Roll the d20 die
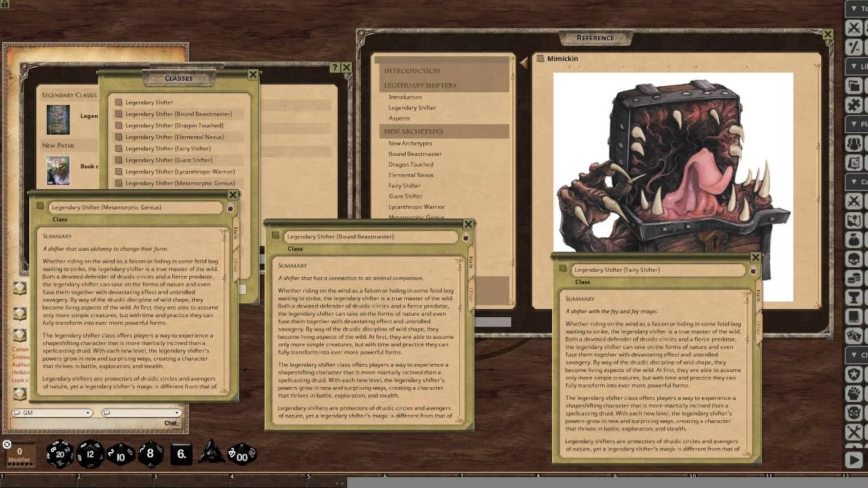Image resolution: width=868 pixels, height=488 pixels. click(x=60, y=453)
